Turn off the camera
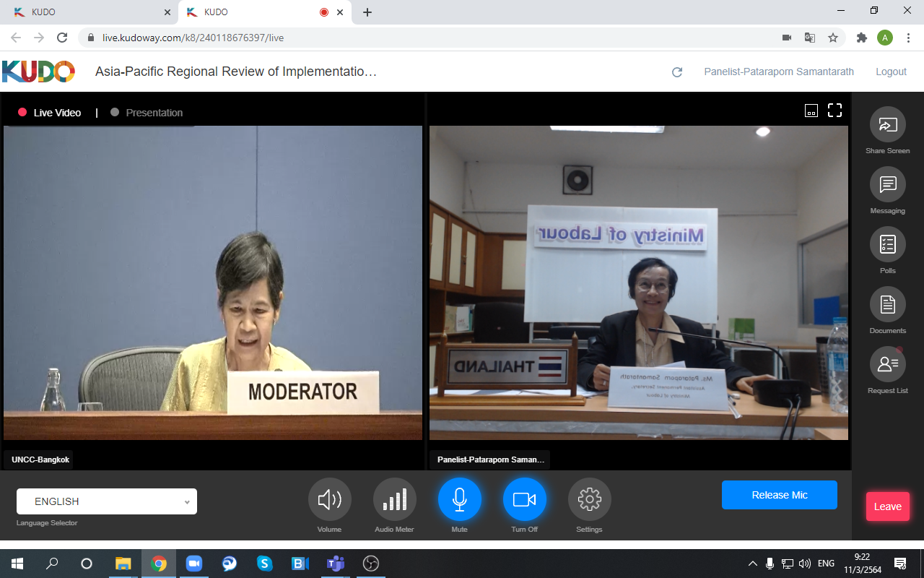This screenshot has width=924, height=578. 524,499
